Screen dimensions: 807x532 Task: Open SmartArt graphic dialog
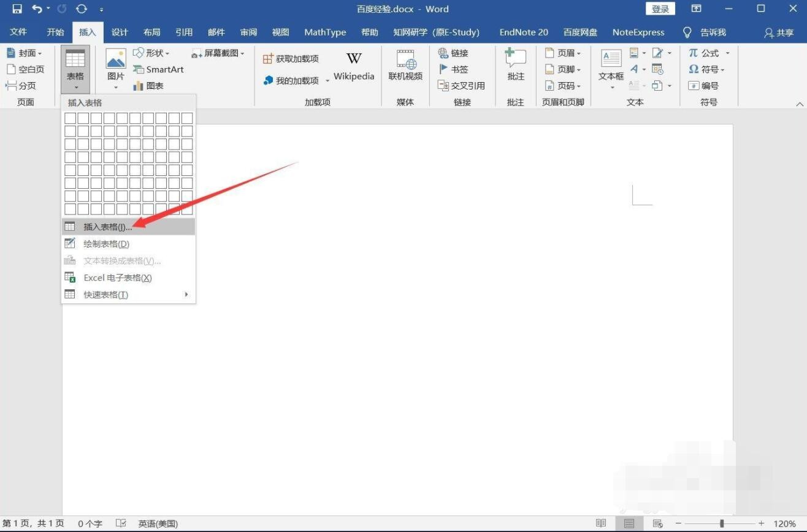click(x=158, y=69)
